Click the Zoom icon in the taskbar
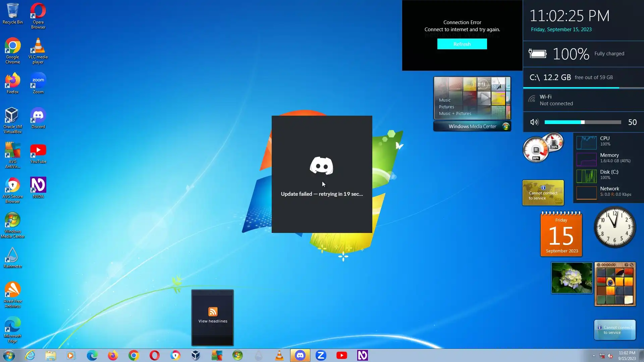 (321, 355)
